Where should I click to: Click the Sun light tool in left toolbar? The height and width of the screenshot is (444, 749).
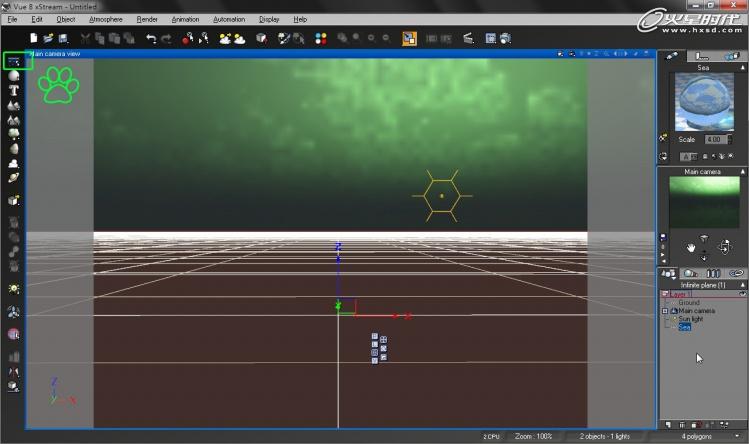pyautogui.click(x=14, y=288)
